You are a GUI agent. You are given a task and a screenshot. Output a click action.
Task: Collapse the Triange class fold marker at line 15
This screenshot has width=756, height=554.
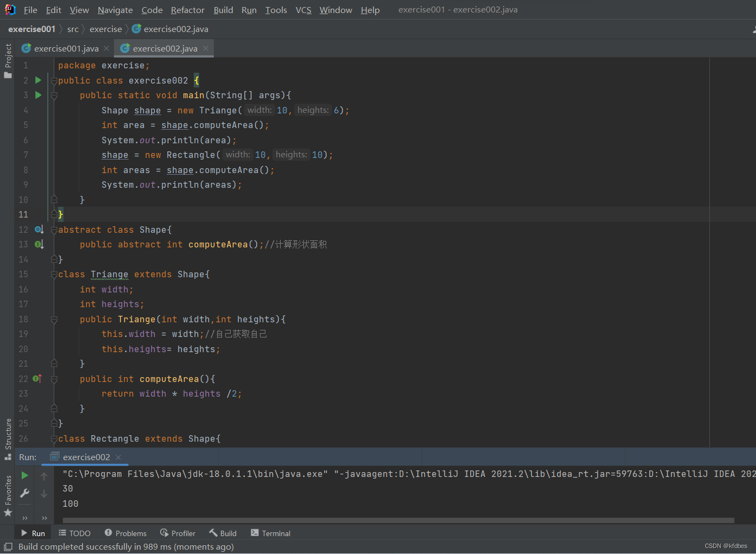pyautogui.click(x=54, y=275)
